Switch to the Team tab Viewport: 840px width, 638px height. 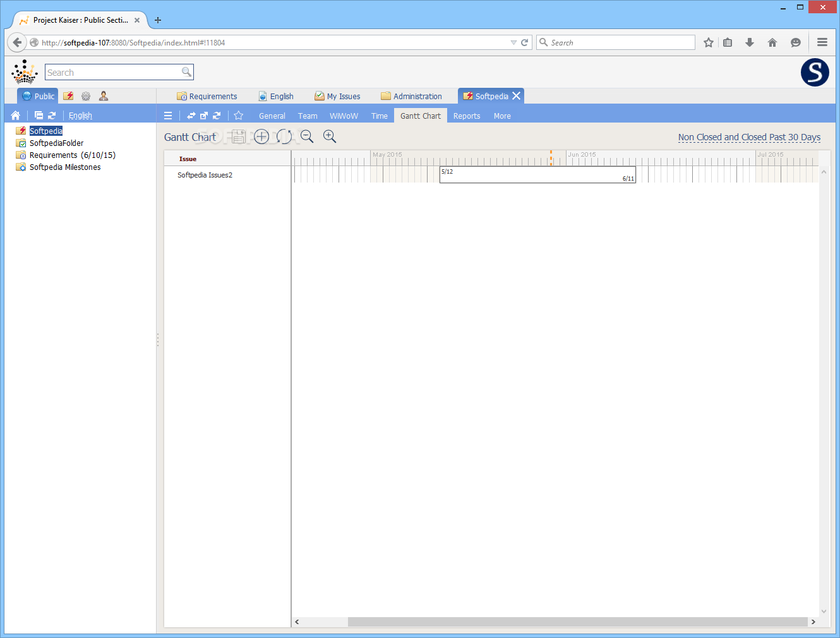pyautogui.click(x=308, y=116)
